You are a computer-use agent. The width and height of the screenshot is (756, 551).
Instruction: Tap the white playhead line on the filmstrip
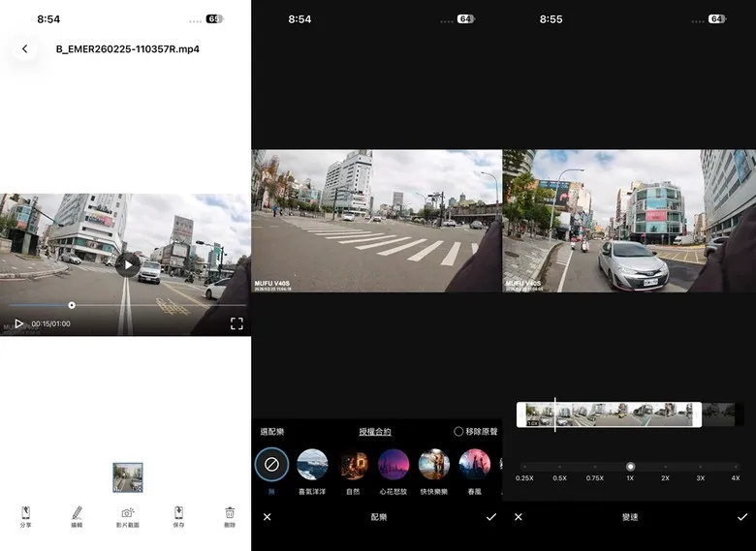point(555,414)
